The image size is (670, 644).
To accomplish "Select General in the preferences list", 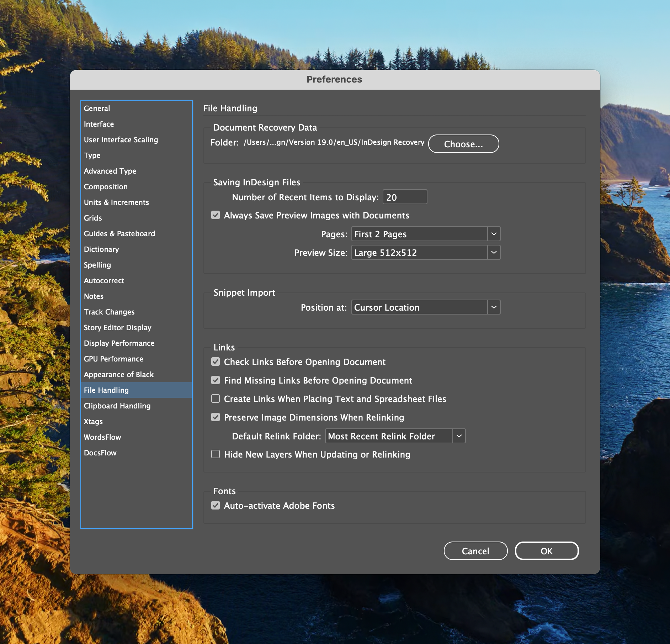I will click(97, 109).
